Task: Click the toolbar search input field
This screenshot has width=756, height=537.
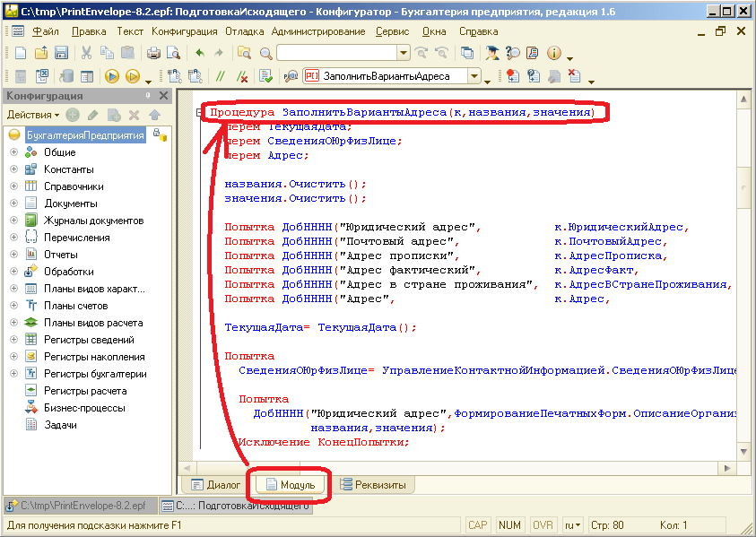Action: click(336, 53)
